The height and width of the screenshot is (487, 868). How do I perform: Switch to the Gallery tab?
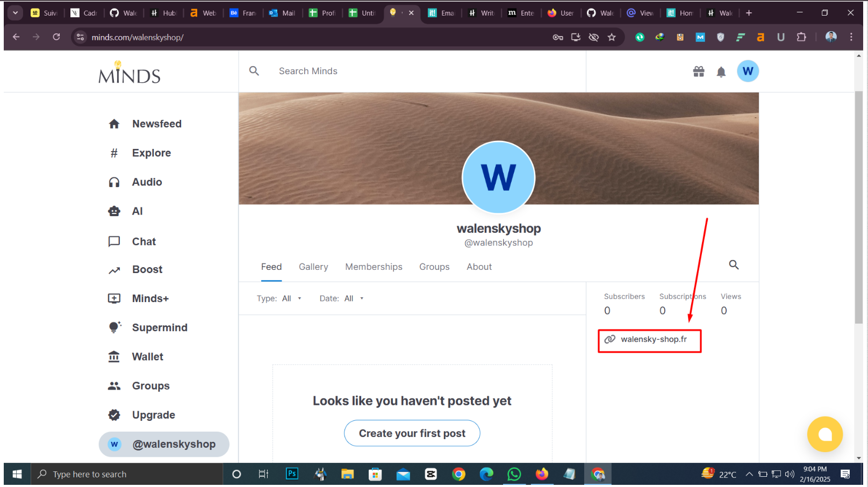tap(313, 267)
